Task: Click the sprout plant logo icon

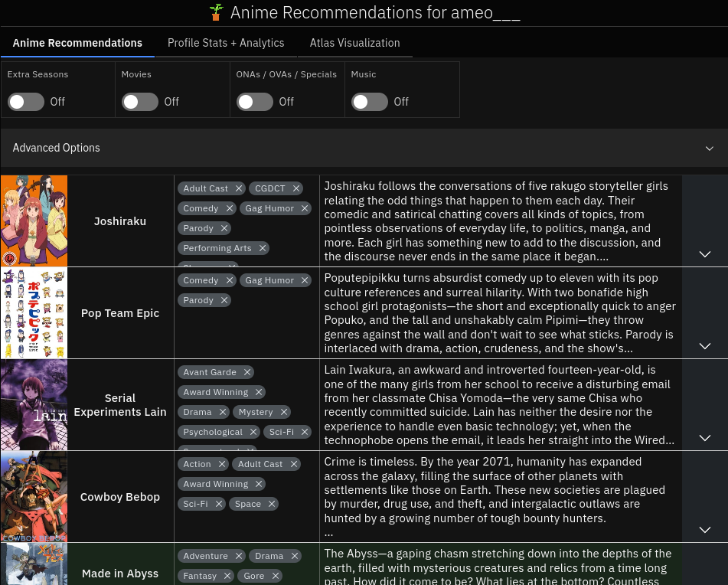Action: click(x=216, y=12)
